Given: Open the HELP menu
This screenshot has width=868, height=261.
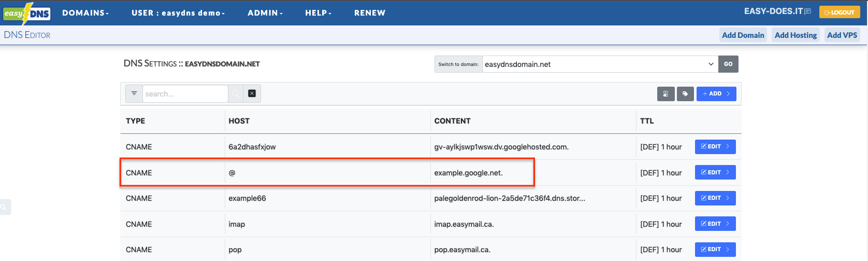Looking at the screenshot, I should (318, 13).
